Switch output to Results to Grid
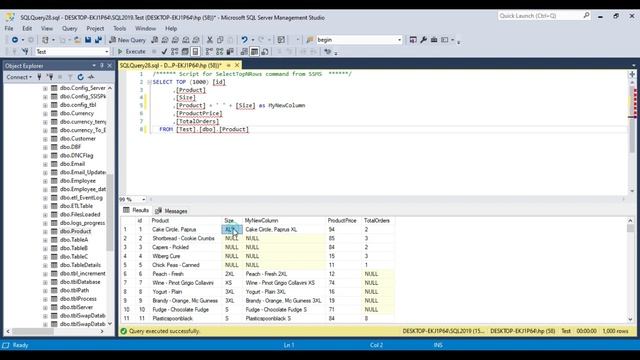 (x=254, y=51)
